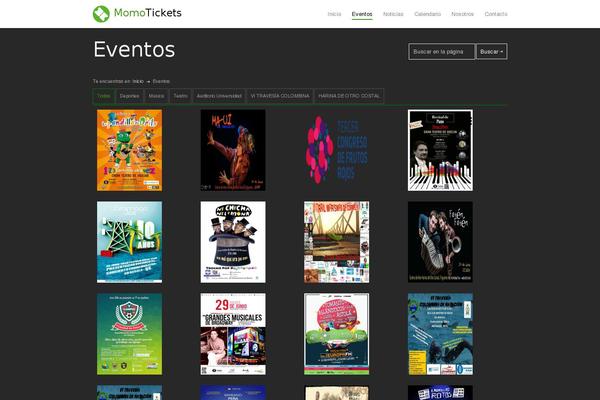Open the saxophone duo dark poster
The width and height of the screenshot is (600, 400).
tap(440, 242)
